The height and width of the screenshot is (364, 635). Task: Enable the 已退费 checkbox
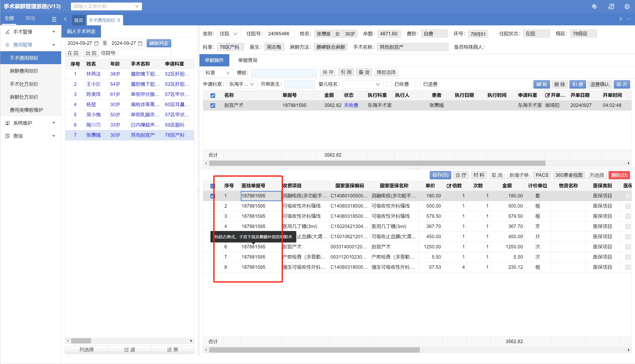click(x=418, y=84)
